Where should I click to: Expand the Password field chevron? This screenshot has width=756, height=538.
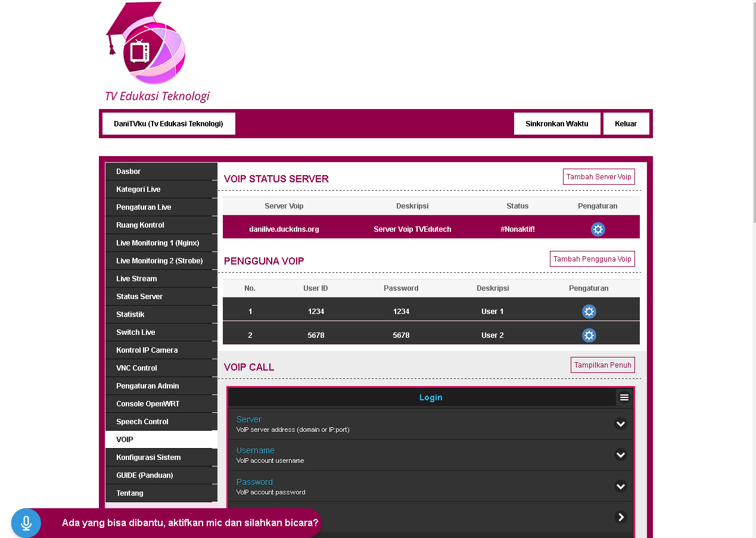(x=620, y=487)
